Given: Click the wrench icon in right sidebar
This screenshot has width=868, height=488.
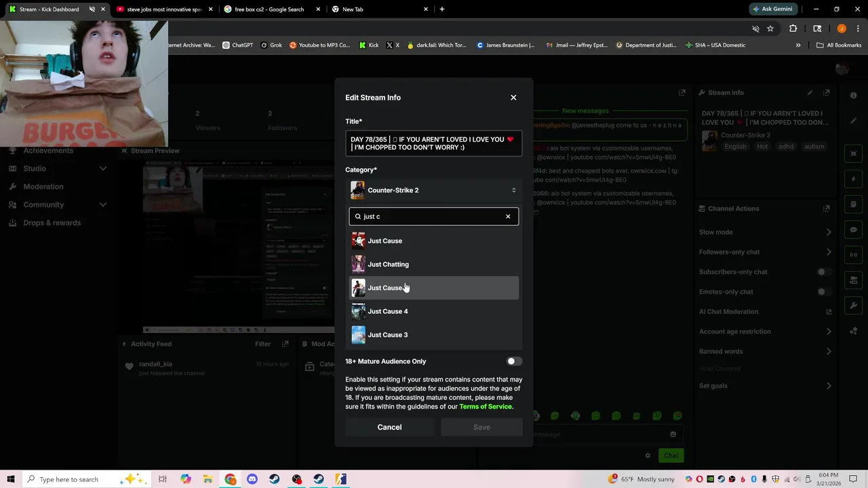Looking at the screenshot, I should [853, 306].
